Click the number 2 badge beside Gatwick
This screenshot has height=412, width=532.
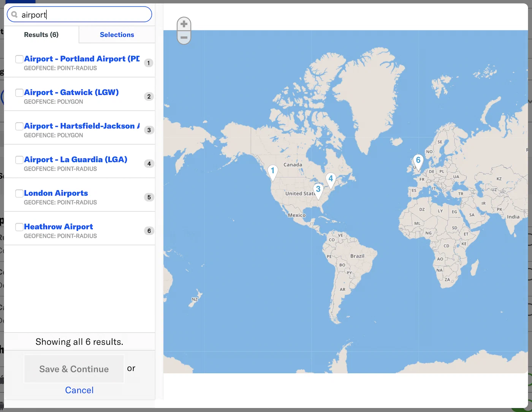coord(149,96)
